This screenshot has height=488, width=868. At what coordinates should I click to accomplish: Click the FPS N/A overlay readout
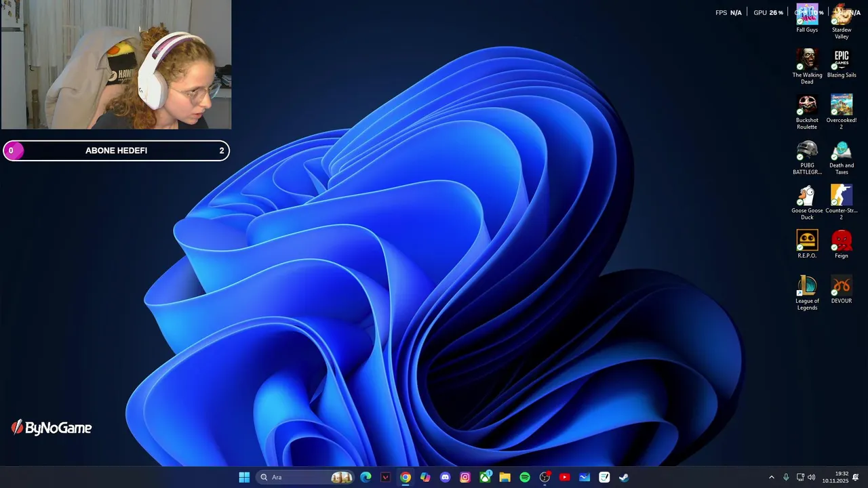729,12
